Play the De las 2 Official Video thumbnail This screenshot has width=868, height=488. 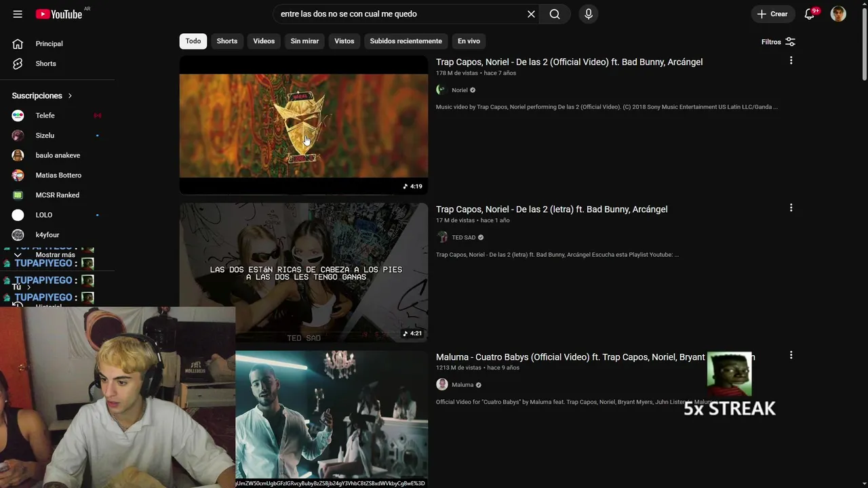pyautogui.click(x=304, y=125)
